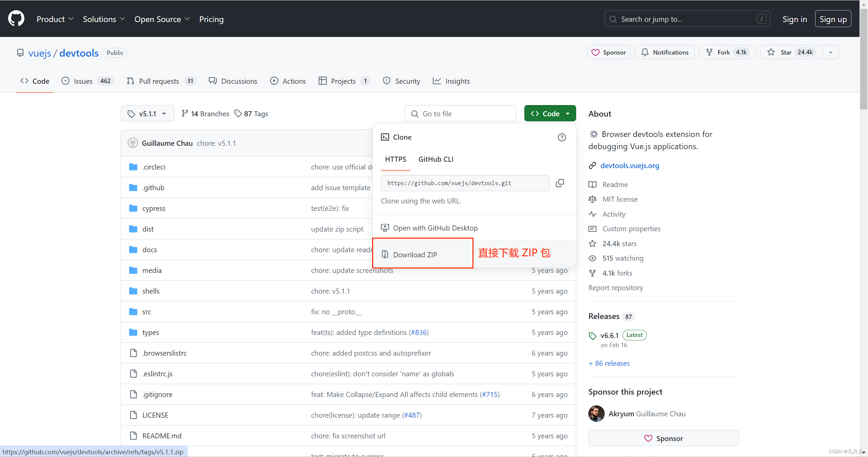Copy the clone URL with the copy icon

(x=560, y=183)
